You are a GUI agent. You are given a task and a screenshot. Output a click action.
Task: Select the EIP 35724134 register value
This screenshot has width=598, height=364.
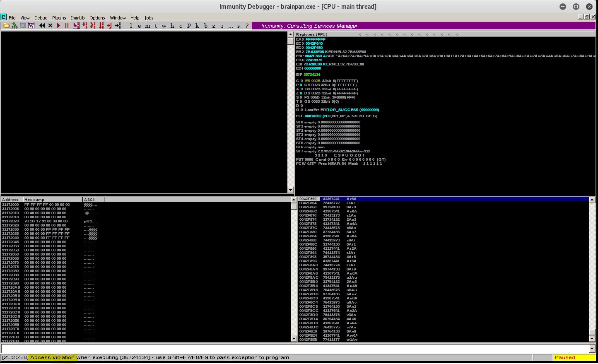click(x=312, y=75)
